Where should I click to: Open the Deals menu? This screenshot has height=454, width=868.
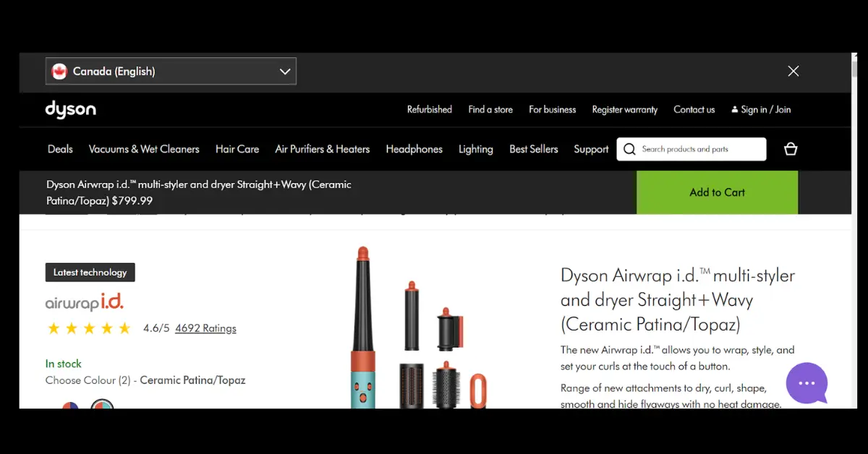click(x=60, y=149)
